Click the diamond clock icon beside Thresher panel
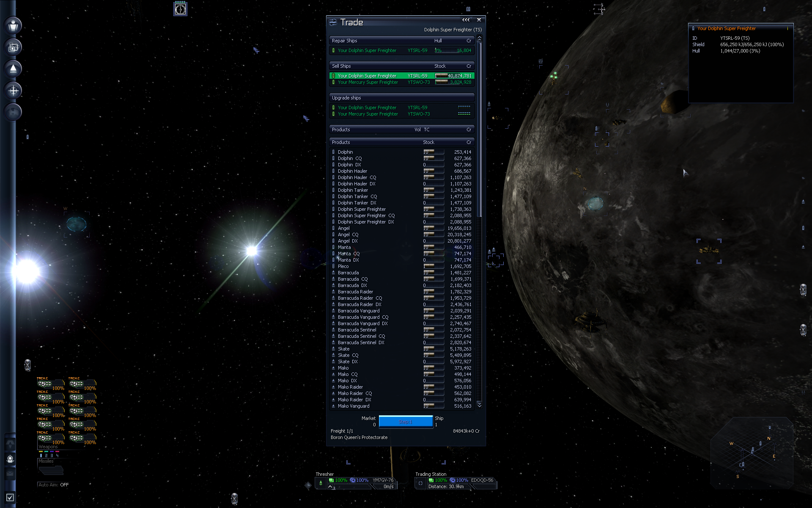This screenshot has height=508, width=812. (308, 485)
